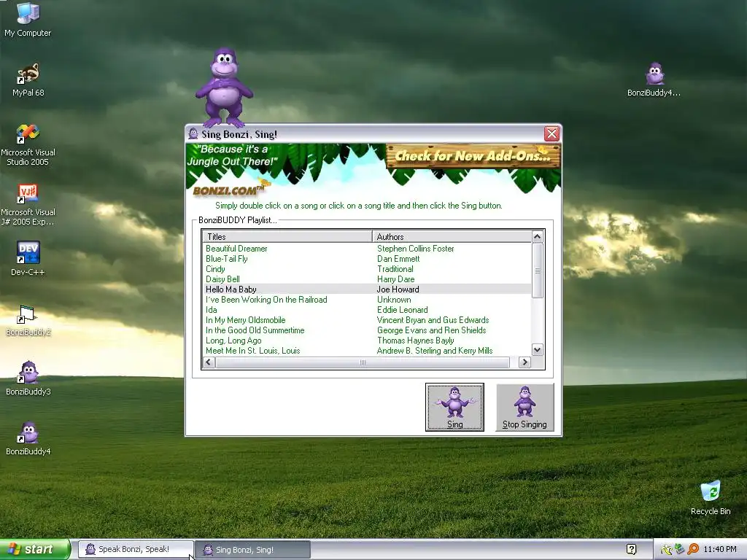Image resolution: width=747 pixels, height=560 pixels.
Task: Sort playlist by Authors column header
Action: 452,237
